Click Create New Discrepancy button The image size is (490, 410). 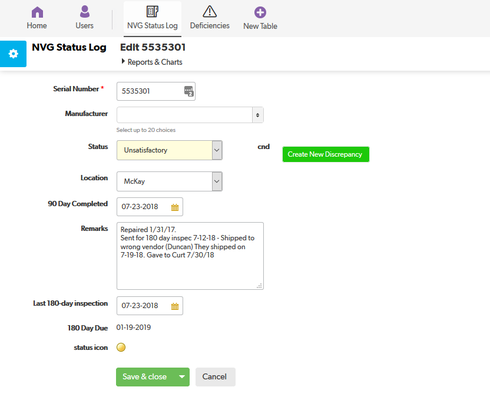pyautogui.click(x=326, y=154)
